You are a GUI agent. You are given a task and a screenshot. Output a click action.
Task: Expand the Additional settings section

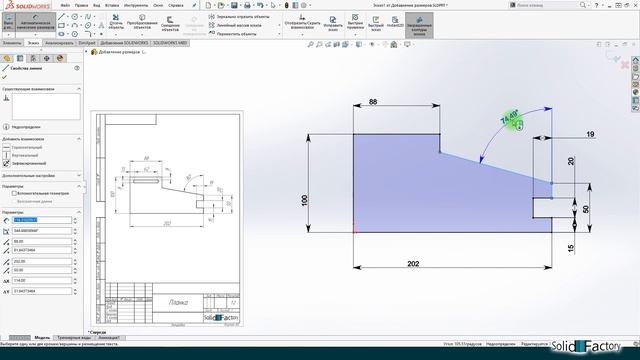pos(78,176)
